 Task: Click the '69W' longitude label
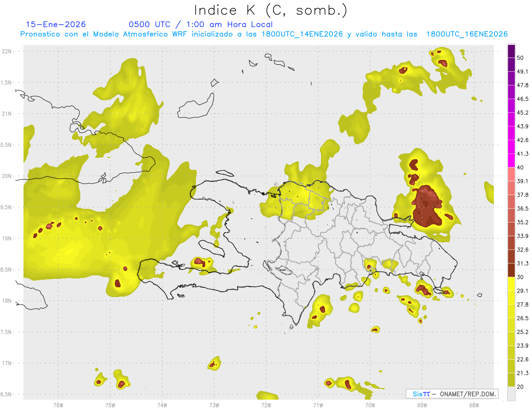pyautogui.click(x=422, y=405)
